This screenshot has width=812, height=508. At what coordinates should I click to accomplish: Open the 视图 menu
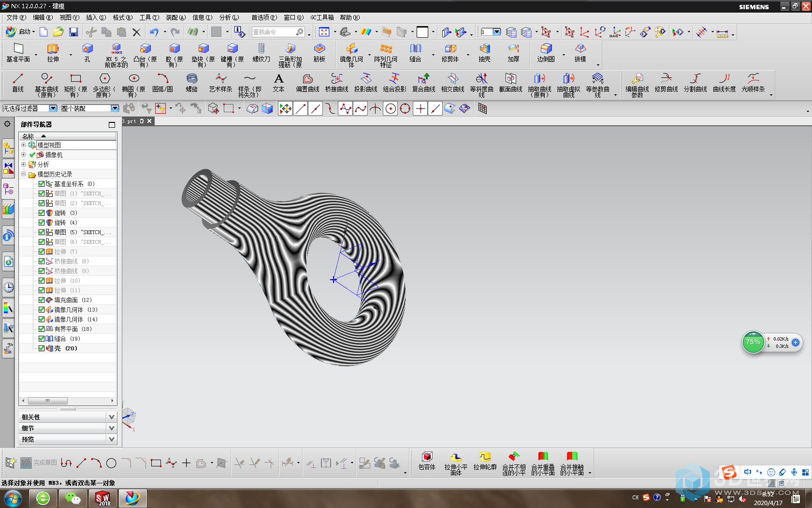point(70,17)
